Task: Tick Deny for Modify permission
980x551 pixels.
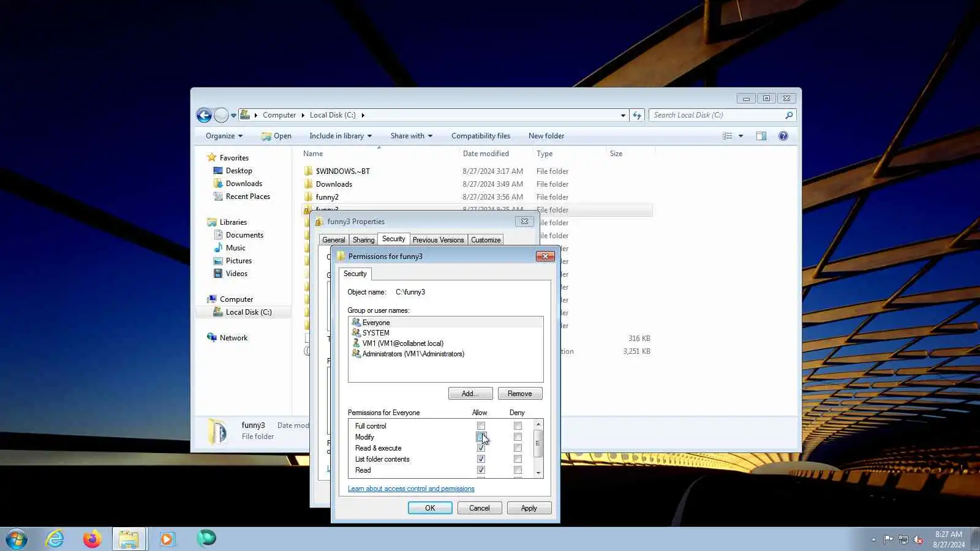Action: (518, 437)
